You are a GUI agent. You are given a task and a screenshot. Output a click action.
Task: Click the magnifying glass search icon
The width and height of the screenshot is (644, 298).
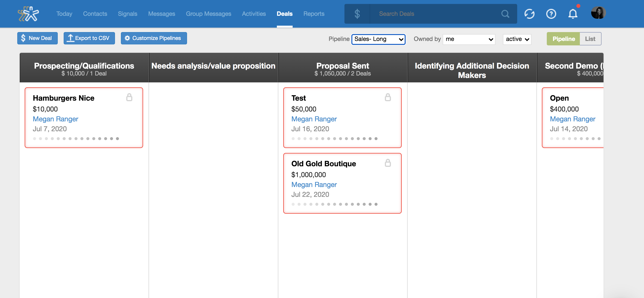[x=505, y=14]
